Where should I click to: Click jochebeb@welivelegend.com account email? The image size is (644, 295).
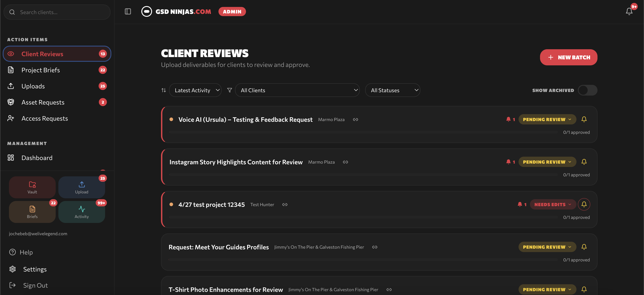(x=38, y=233)
